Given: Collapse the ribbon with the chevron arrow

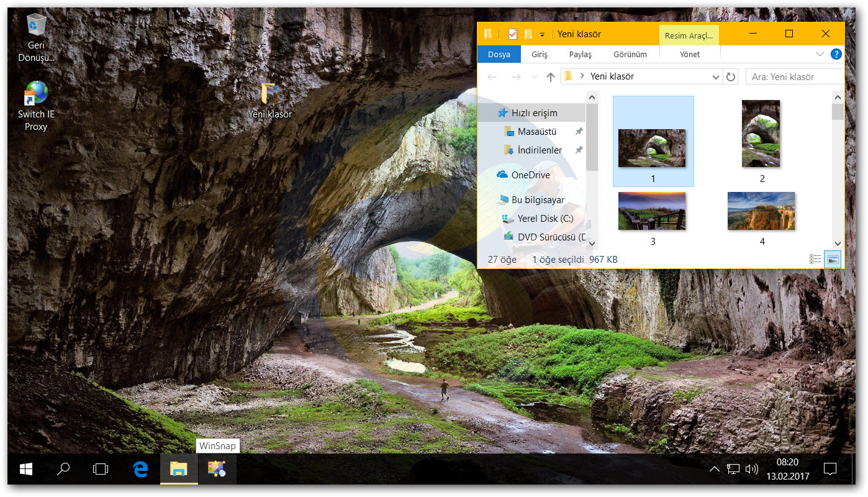Looking at the screenshot, I should pyautogui.click(x=820, y=54).
